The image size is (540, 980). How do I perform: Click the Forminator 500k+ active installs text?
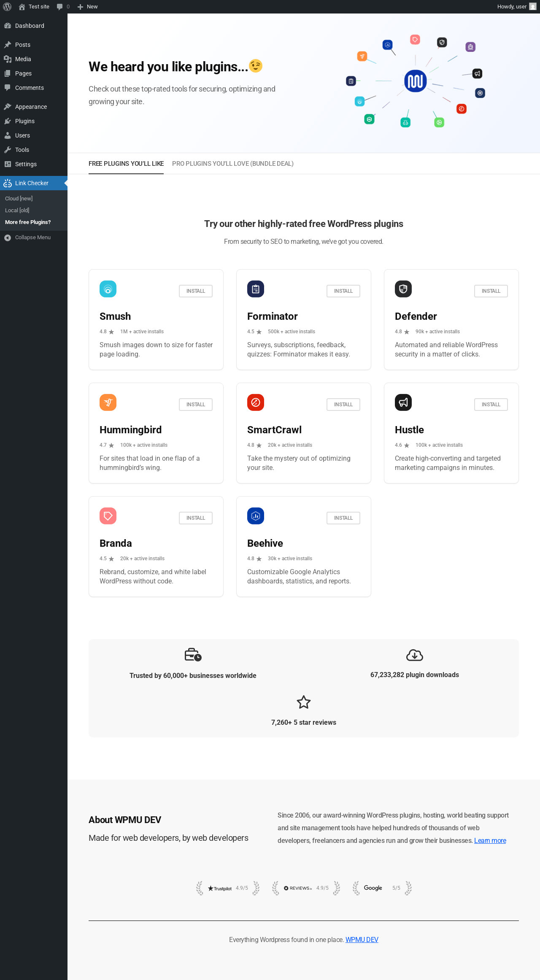(x=292, y=332)
